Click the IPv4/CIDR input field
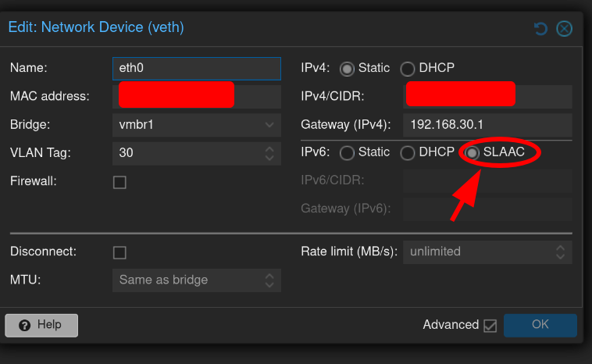The height and width of the screenshot is (364, 592). pyautogui.click(x=487, y=96)
